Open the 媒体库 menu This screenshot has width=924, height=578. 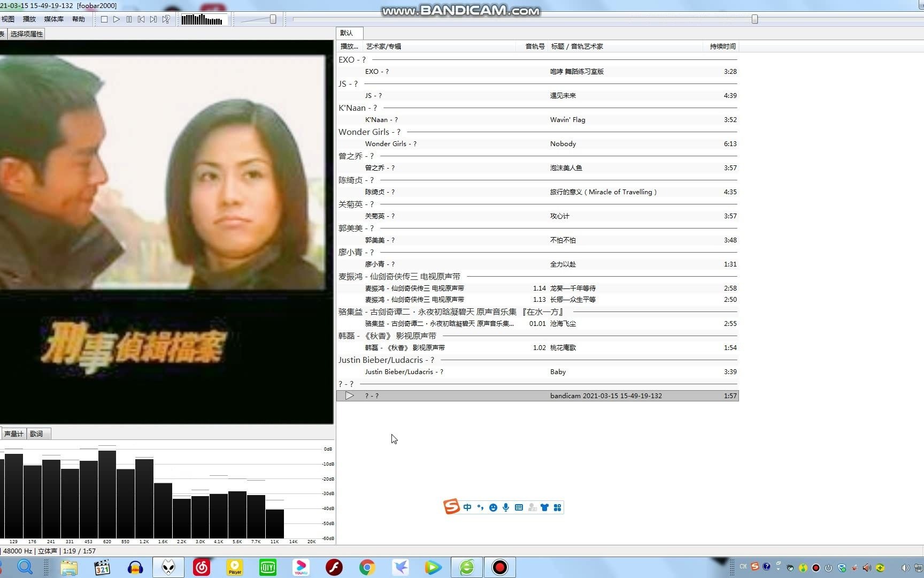53,19
